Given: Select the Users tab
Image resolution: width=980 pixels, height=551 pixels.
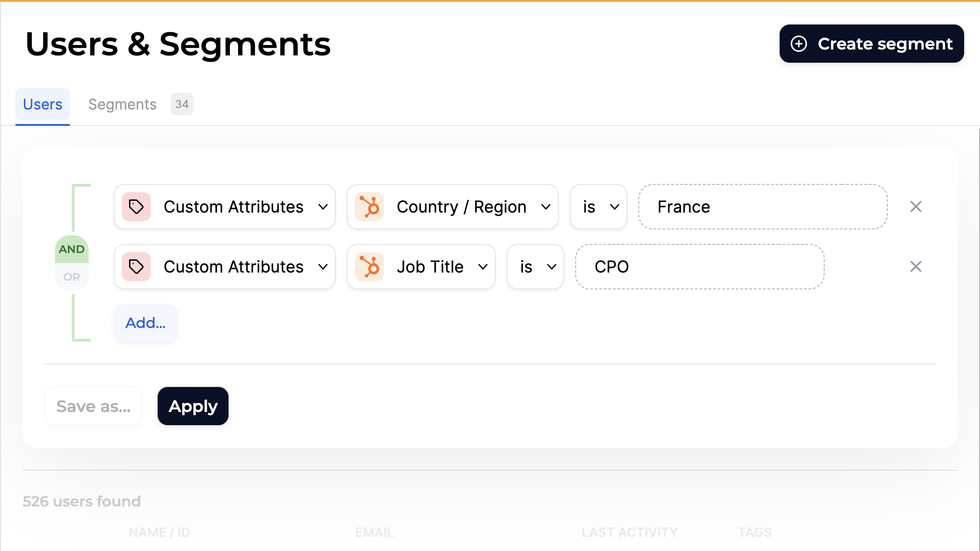Looking at the screenshot, I should (43, 104).
